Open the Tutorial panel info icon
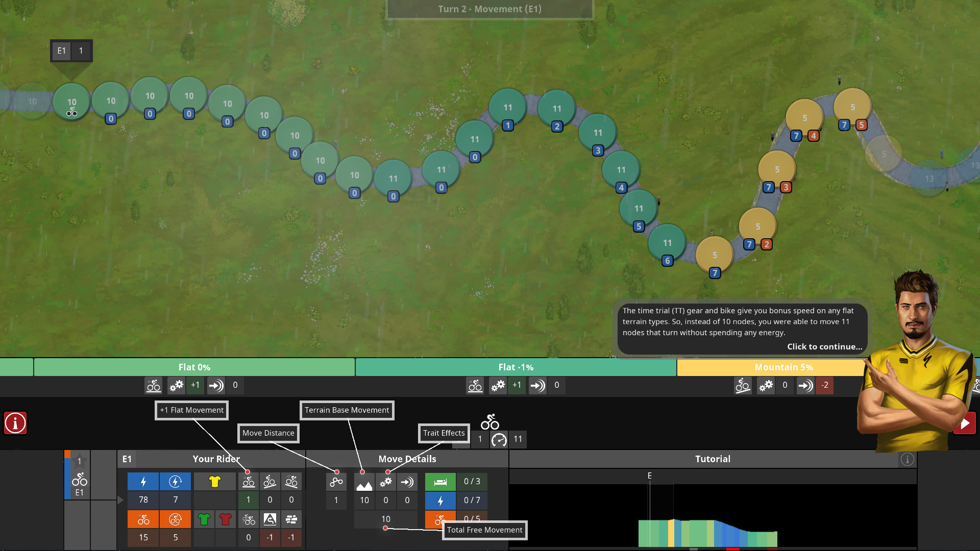The width and height of the screenshot is (980, 551). click(x=907, y=459)
